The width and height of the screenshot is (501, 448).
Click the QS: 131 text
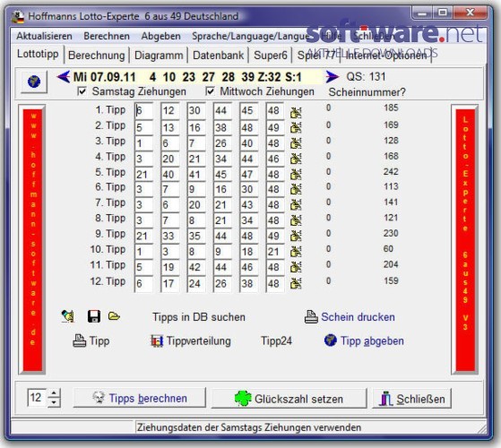367,77
